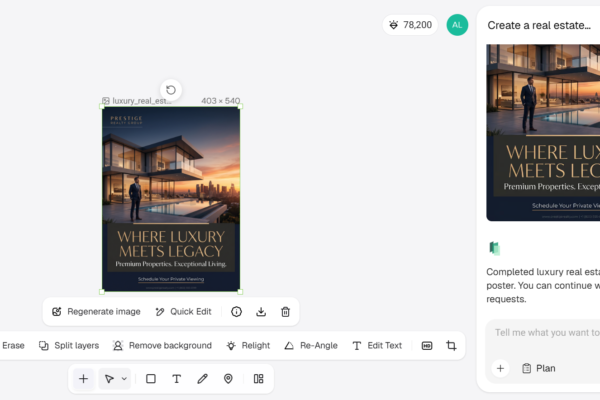Select Split layers option
The image size is (600, 400).
69,345
